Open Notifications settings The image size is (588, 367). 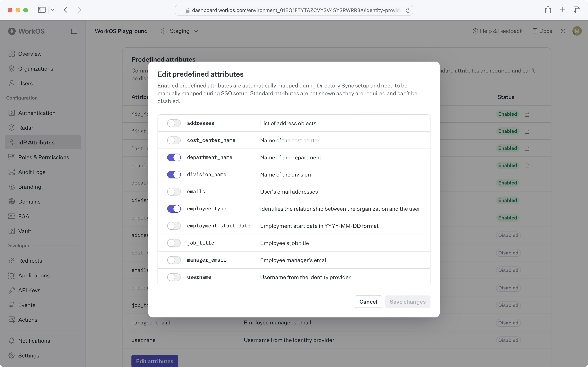click(x=34, y=341)
